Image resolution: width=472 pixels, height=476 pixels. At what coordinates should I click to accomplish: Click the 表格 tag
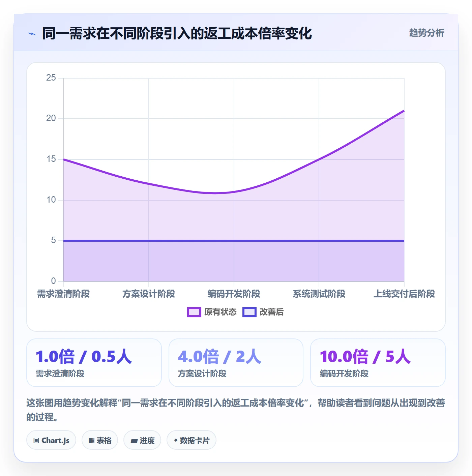tap(100, 440)
